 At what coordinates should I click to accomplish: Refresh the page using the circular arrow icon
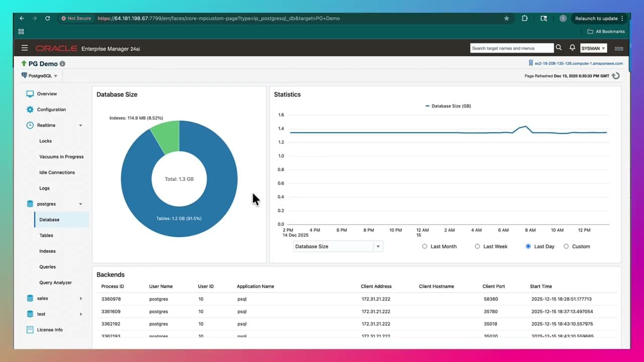click(616, 76)
